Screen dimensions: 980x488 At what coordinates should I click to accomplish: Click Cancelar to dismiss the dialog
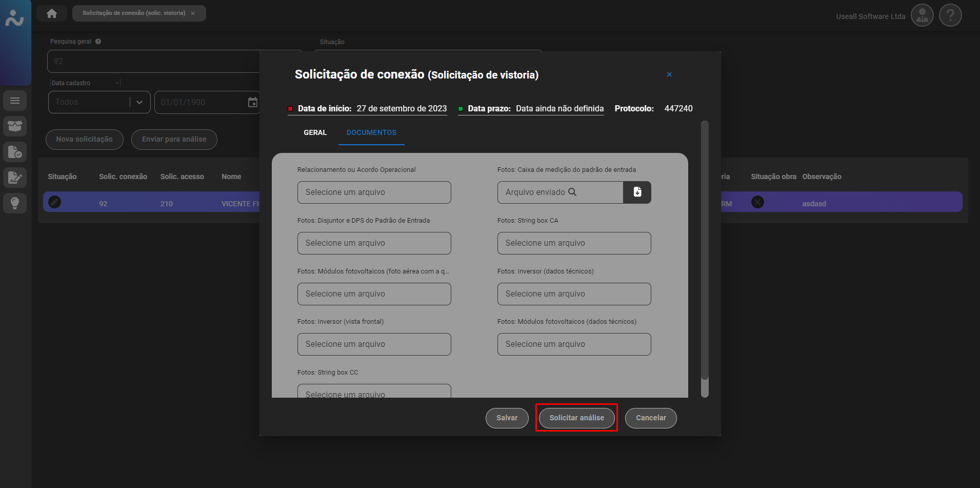click(650, 418)
